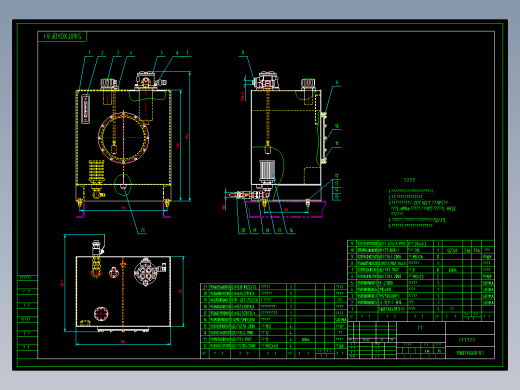This screenshot has height=390, width=520.
Task: Select the lower-left parts list table
Action: coord(274,321)
